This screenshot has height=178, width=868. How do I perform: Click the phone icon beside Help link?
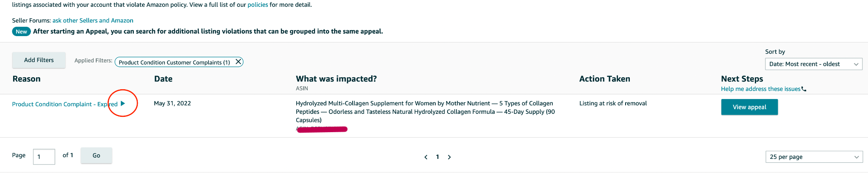(x=804, y=89)
